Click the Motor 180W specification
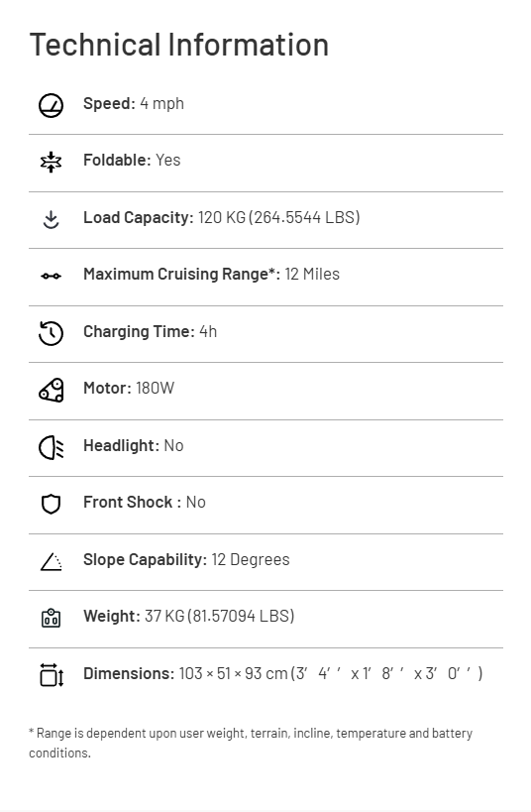 tap(129, 388)
